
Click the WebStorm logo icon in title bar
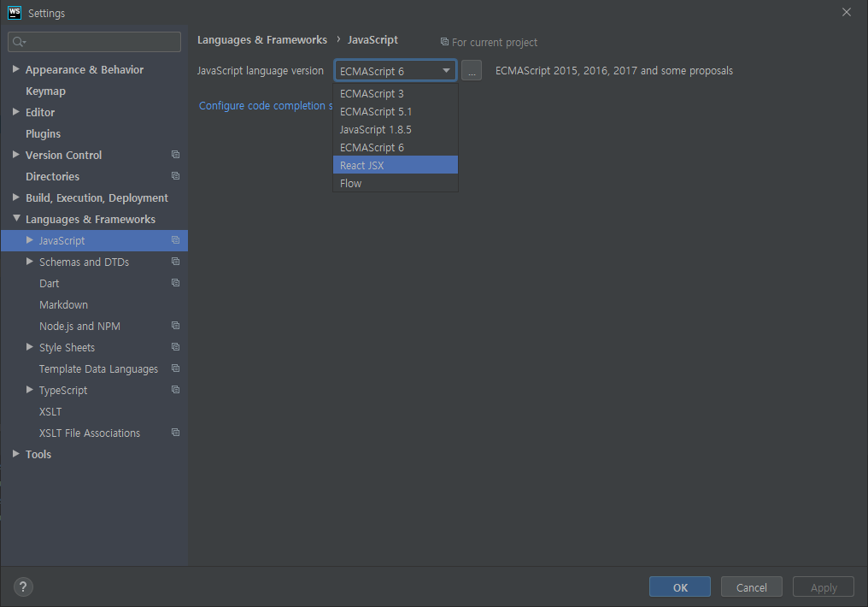(x=15, y=12)
